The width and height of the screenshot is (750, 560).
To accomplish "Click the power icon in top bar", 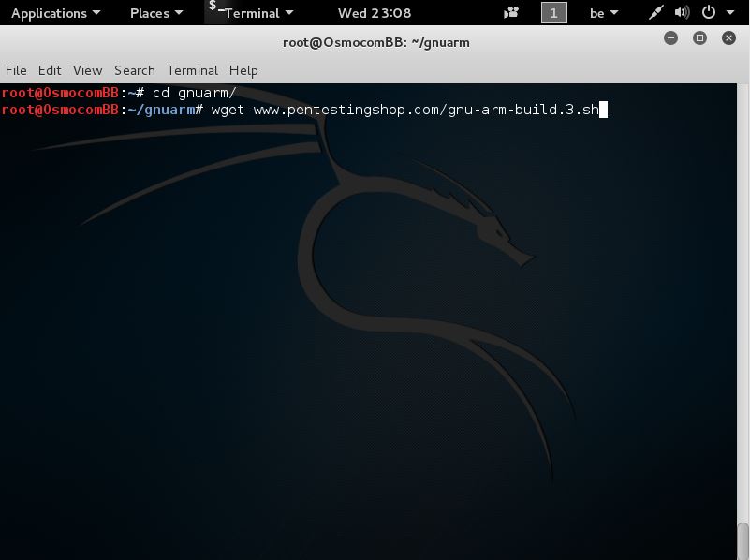I will point(709,12).
